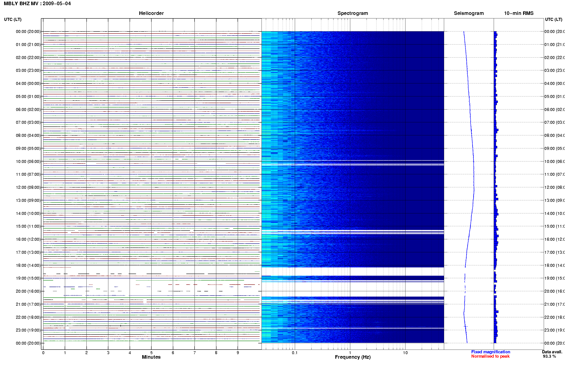
Task: Select the Helicorder panel heading
Action: coord(151,13)
